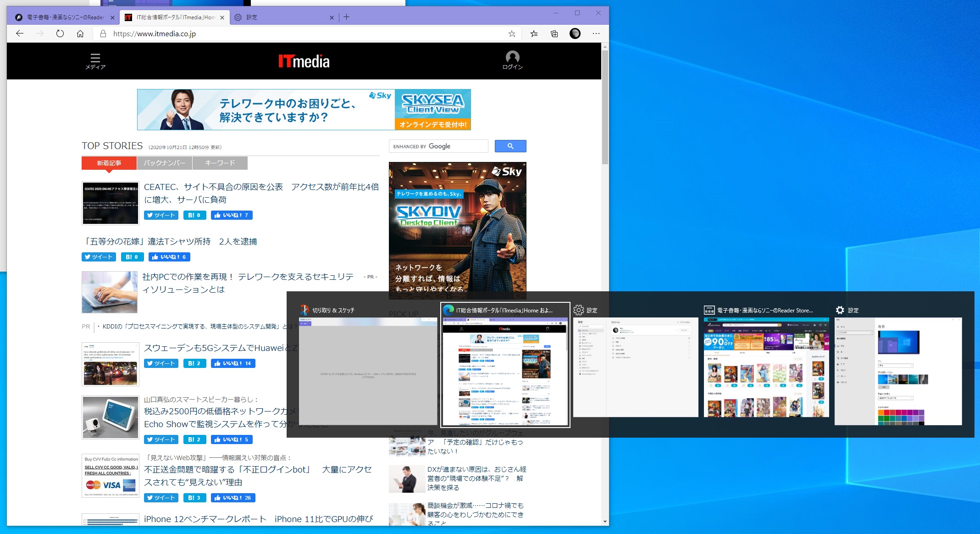Switch to 切り取り & スケッチ window thumbnail
The height and width of the screenshot is (534, 980).
tap(368, 371)
